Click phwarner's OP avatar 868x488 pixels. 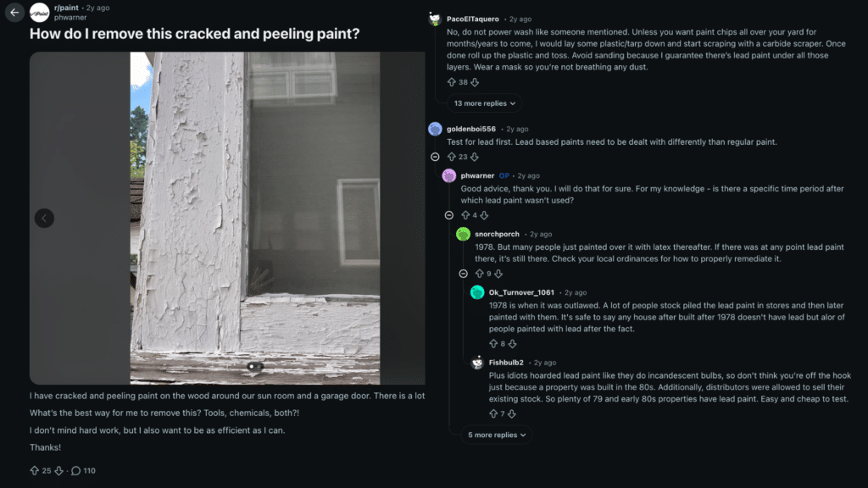(x=448, y=175)
